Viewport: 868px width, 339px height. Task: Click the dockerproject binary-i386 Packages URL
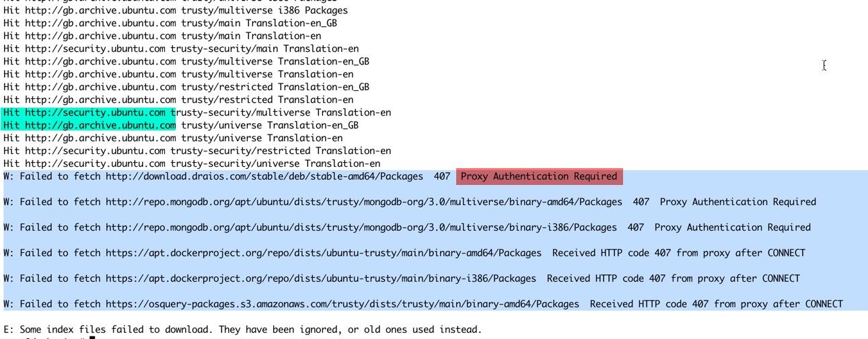point(321,278)
